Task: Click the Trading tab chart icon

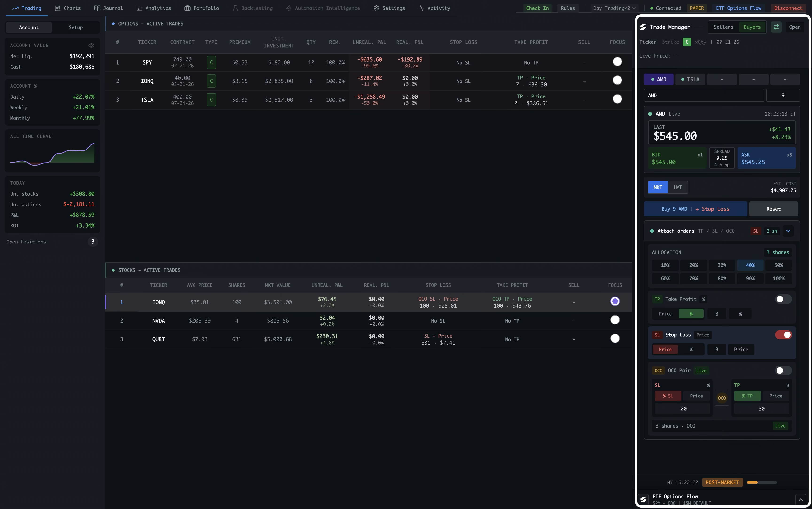Action: point(15,8)
